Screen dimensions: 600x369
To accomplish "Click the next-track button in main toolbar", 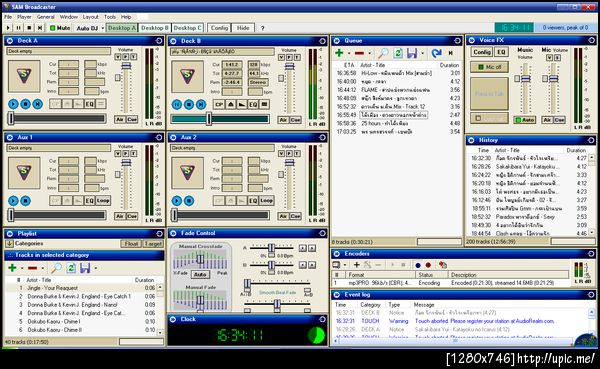I will (x=40, y=28).
